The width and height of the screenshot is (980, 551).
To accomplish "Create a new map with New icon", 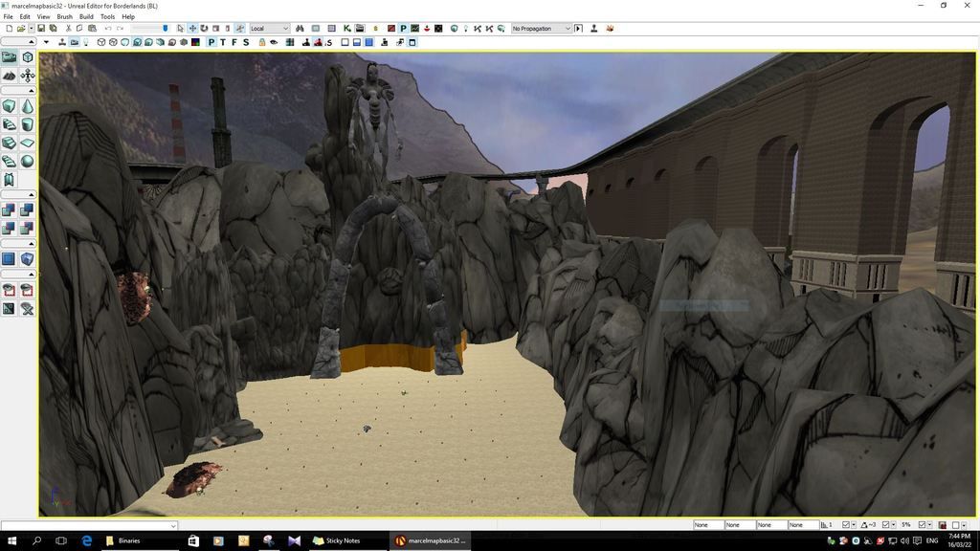I will point(9,29).
